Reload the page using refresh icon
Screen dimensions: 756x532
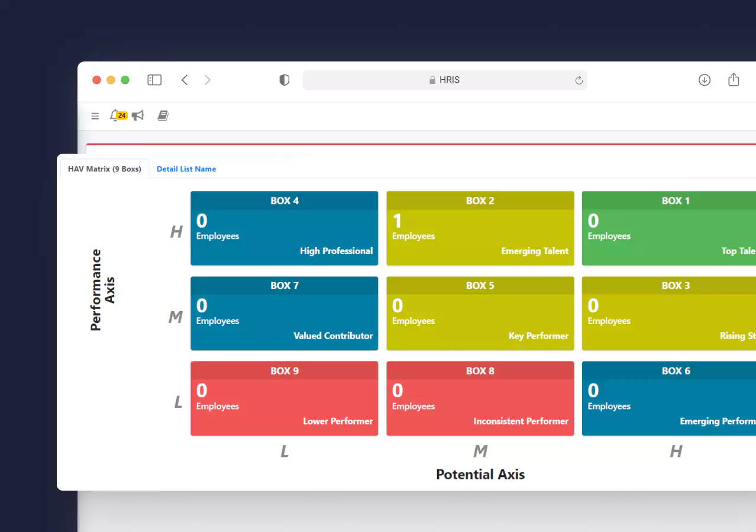click(579, 80)
